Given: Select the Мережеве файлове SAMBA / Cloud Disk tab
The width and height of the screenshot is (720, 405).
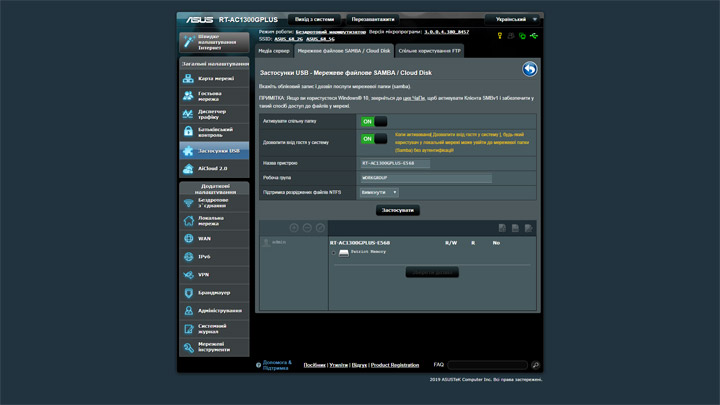Looking at the screenshot, I should 343,51.
